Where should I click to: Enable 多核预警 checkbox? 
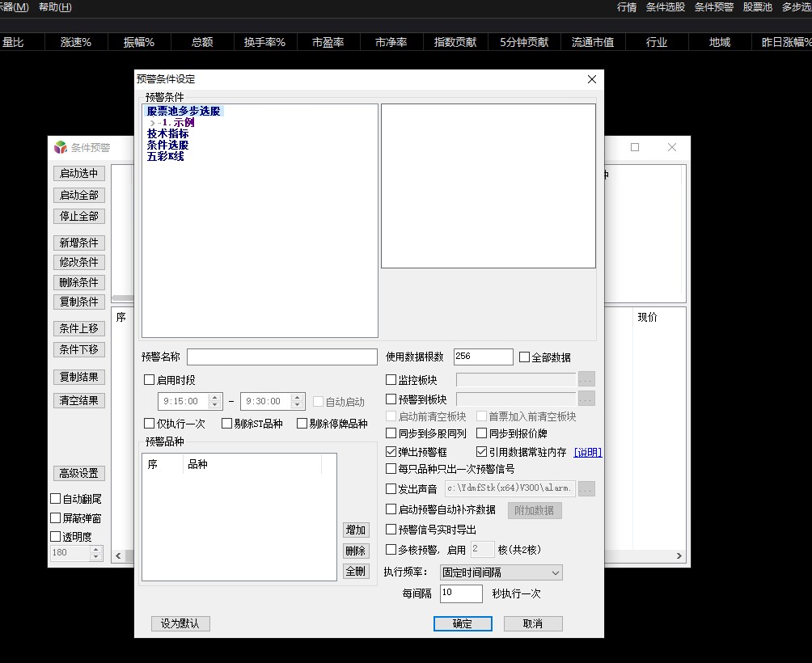click(391, 549)
